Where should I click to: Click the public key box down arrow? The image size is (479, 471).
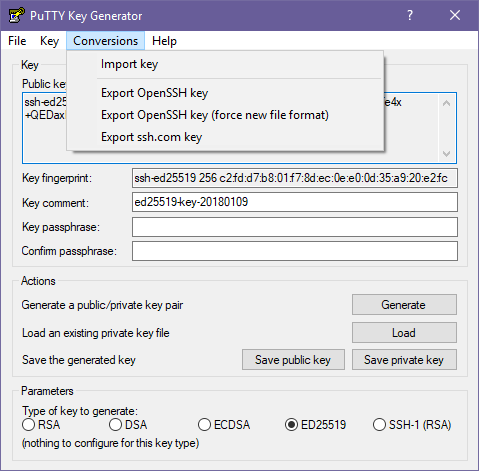point(446,153)
